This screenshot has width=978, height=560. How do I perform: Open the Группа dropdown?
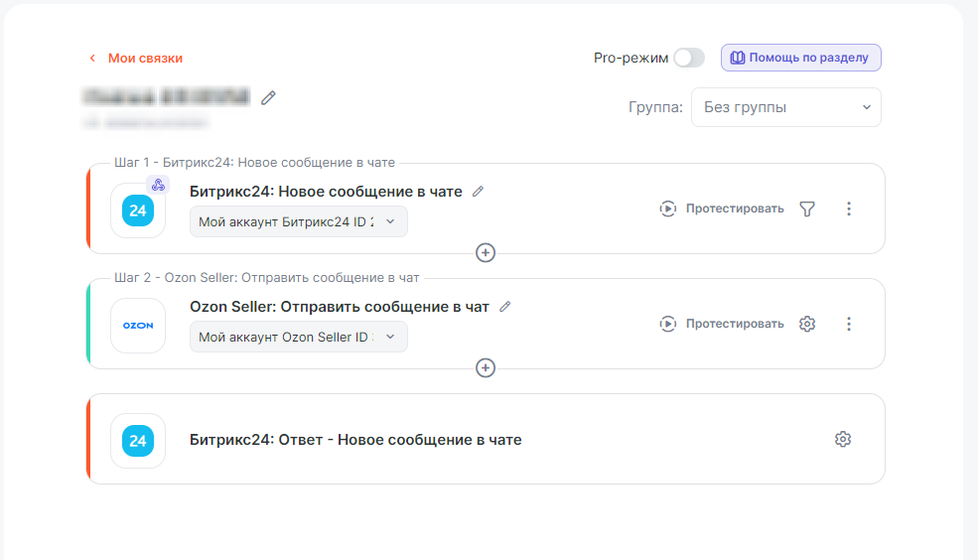[785, 107]
